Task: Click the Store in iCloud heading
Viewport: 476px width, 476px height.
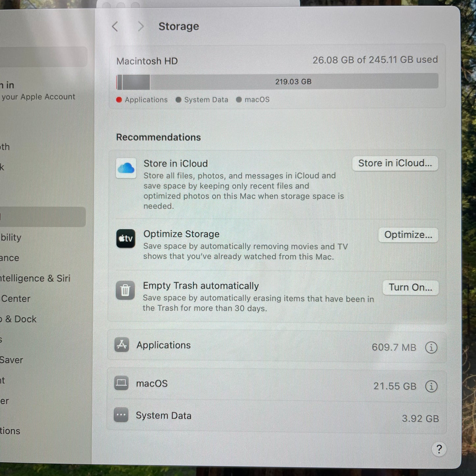Action: pyautogui.click(x=176, y=164)
